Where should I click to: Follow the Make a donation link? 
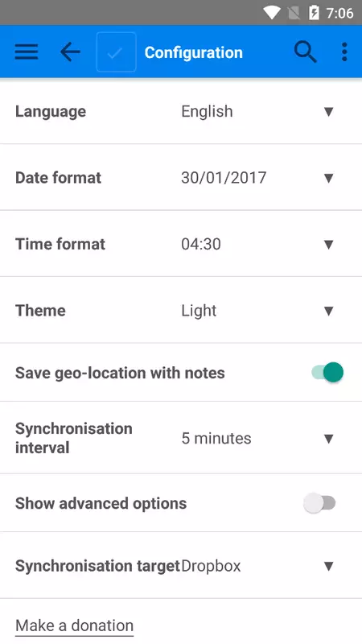74,625
